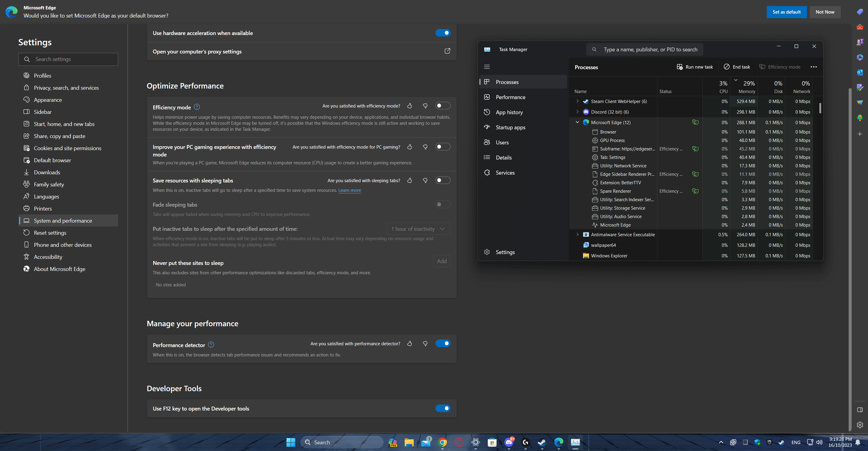868x451 pixels.
Task: Expand Discord (32 bit) process group
Action: (x=577, y=111)
